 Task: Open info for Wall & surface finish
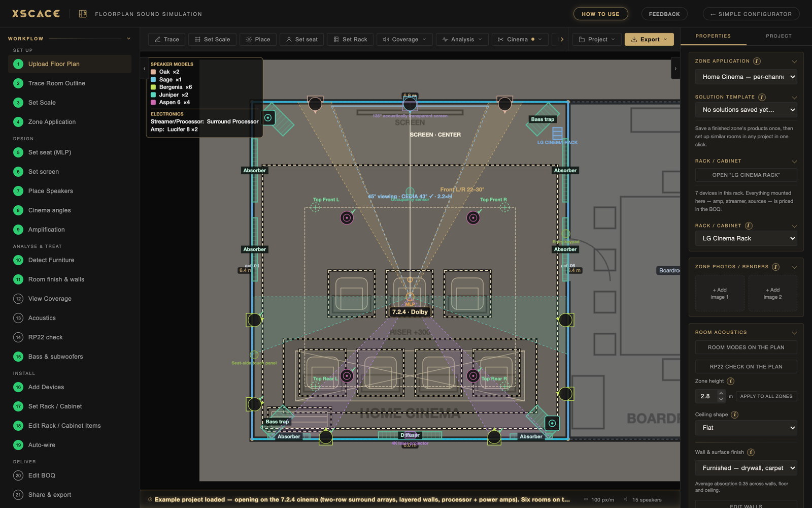click(751, 452)
